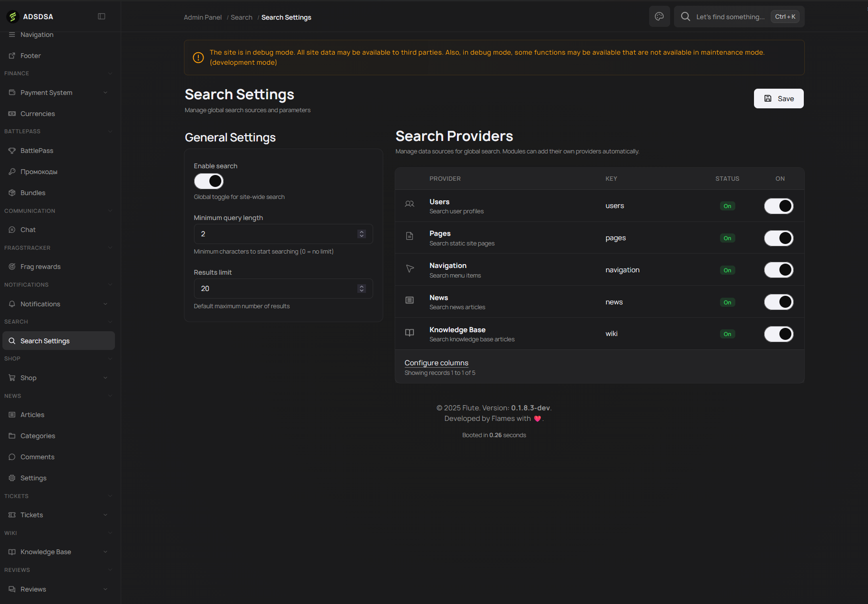Viewport: 868px width, 604px height.
Task: Increase Results limit with the stepper
Action: [x=362, y=286]
